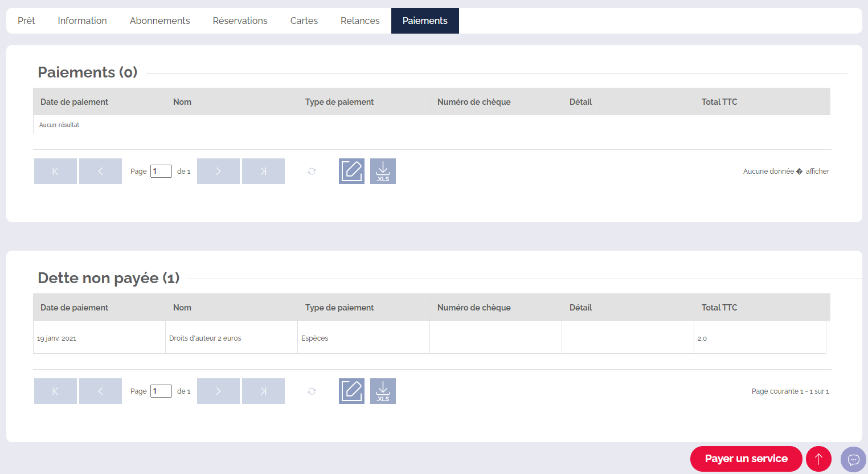Click 'Droits d'auteur 2 euros' cell
Screen dimensions: 868x474
(x=232, y=337)
